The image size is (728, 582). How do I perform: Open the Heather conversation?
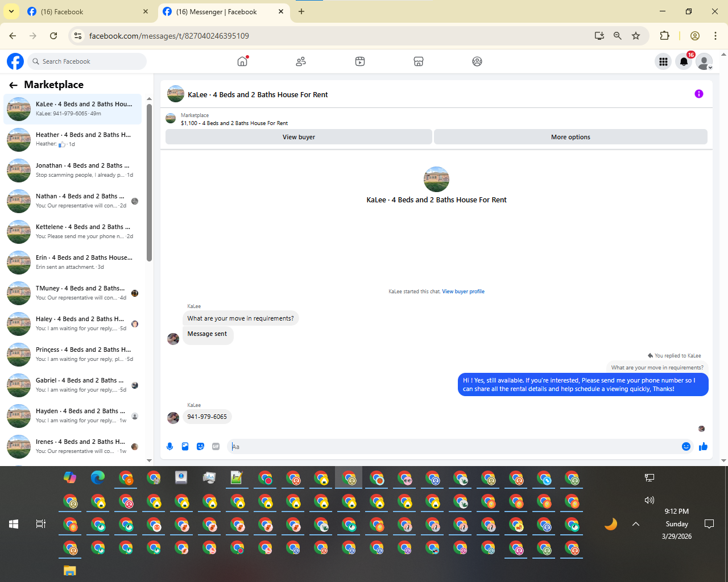point(73,139)
